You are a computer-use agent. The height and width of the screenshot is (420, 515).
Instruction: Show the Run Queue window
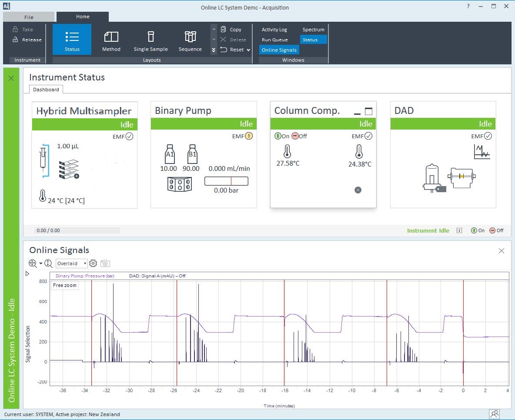pos(274,40)
